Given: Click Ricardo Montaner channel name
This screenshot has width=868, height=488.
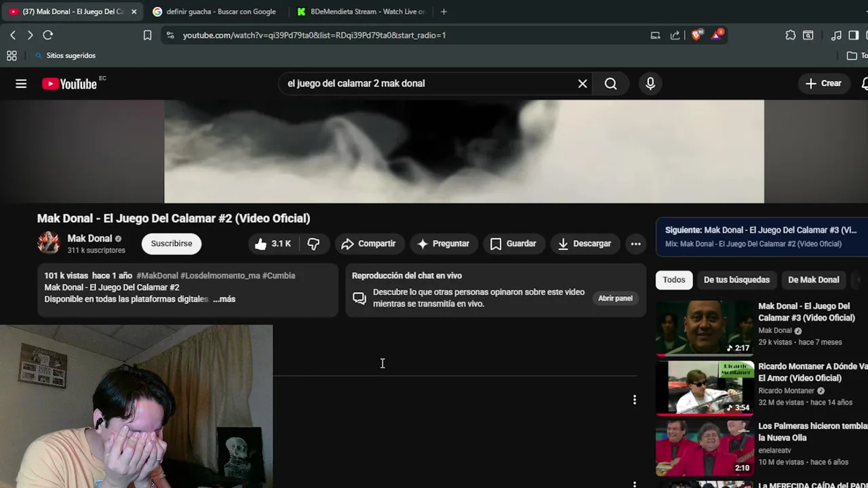Looking at the screenshot, I should [786, 391].
